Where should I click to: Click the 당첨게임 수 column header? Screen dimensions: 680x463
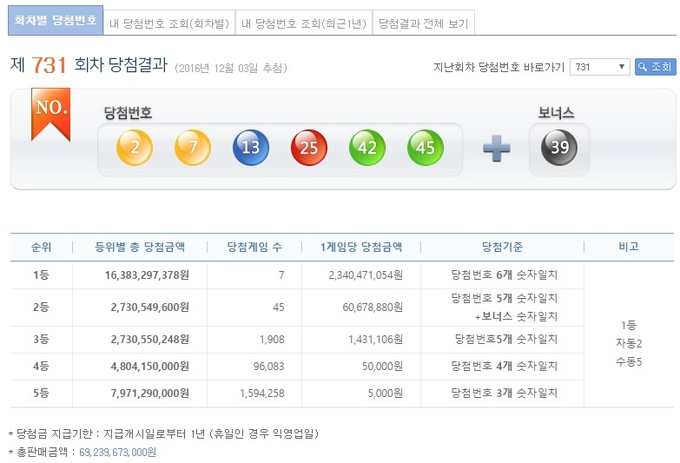pos(255,246)
